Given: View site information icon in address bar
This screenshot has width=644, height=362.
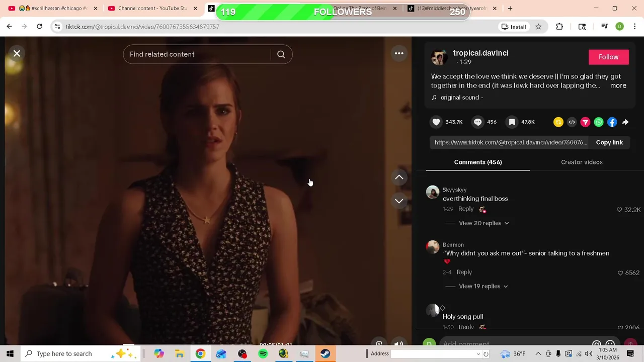Looking at the screenshot, I should coord(57,27).
